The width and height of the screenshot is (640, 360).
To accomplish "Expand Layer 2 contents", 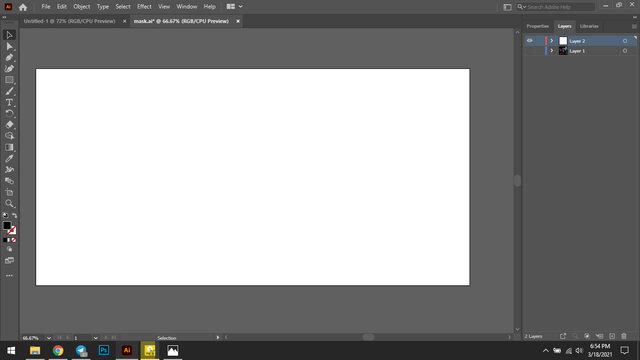I will pos(551,41).
